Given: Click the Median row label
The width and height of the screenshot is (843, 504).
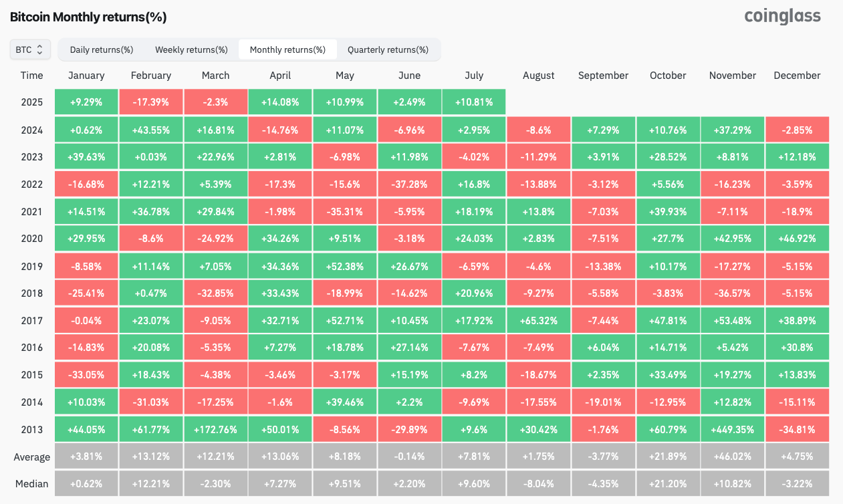Looking at the screenshot, I should pos(31,483).
